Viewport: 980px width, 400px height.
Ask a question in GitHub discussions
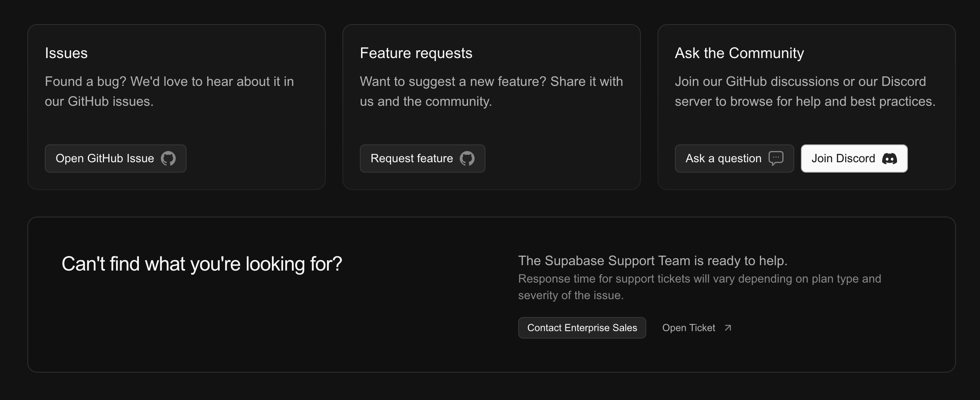tap(734, 158)
